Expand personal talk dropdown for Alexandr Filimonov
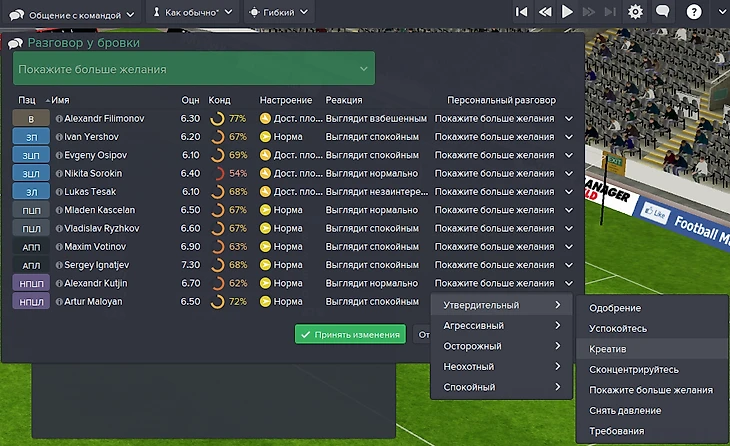The width and height of the screenshot is (730, 446). (569, 118)
